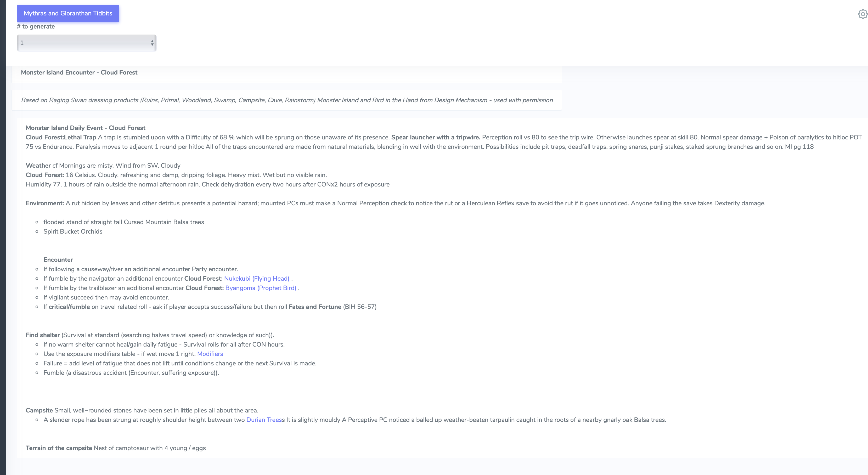
Task: Click the up-down arrows on the select box
Action: coord(152,43)
